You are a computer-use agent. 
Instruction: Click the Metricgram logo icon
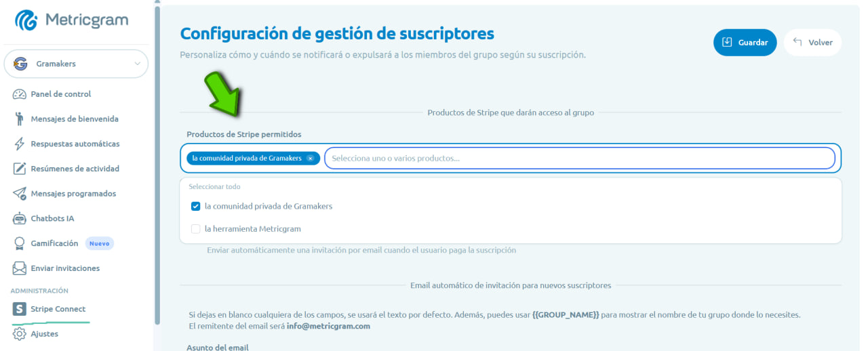[27, 20]
